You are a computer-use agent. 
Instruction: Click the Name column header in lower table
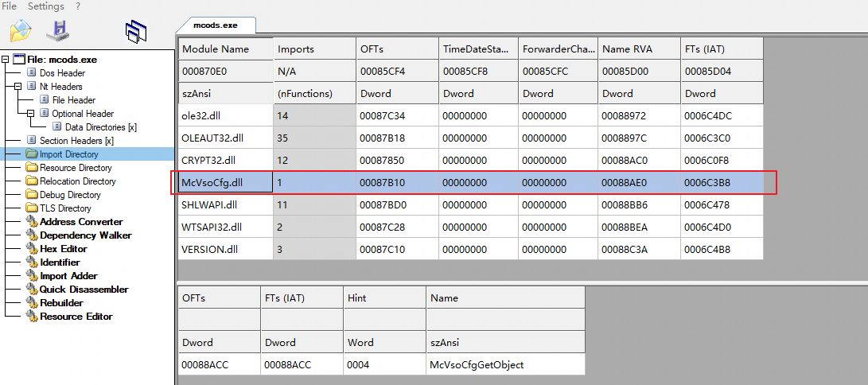(x=505, y=297)
